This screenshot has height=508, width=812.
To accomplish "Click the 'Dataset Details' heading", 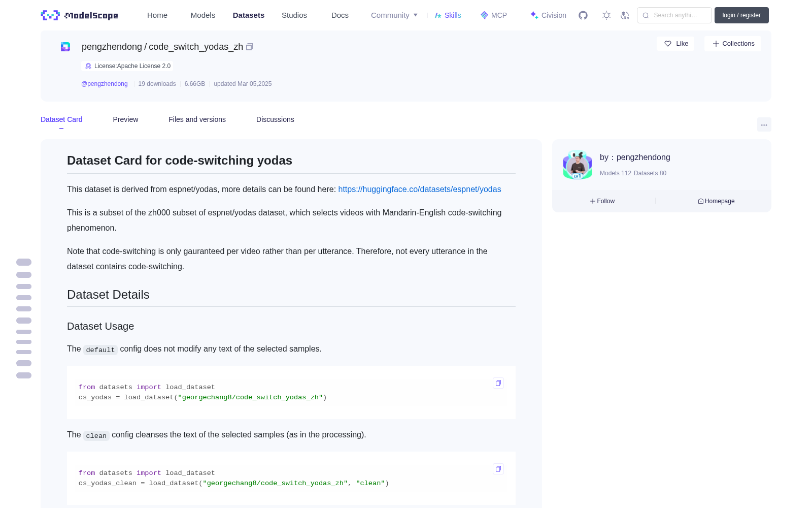I will pos(108,295).
